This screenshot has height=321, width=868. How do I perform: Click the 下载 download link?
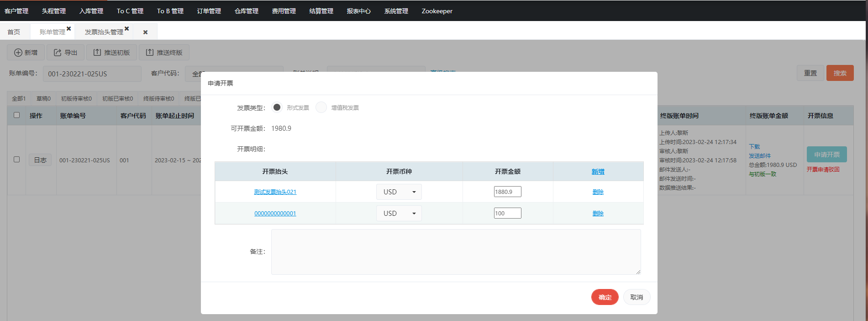(x=754, y=147)
